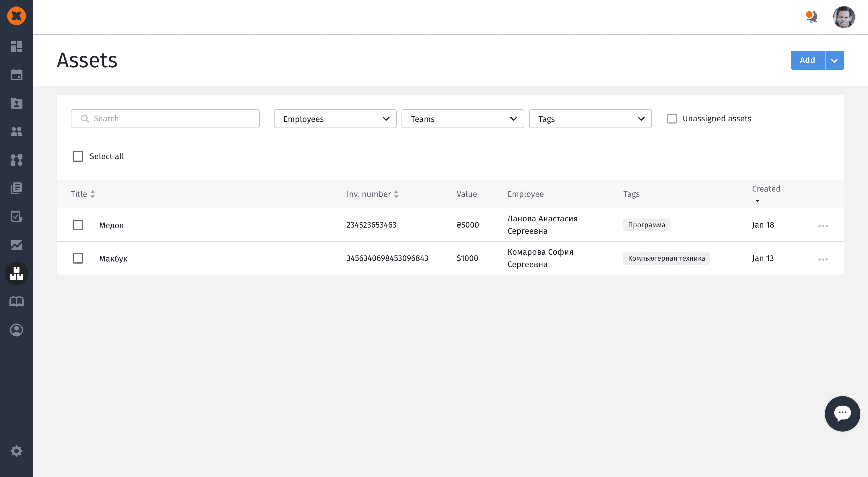
Task: Select the Медок asset checkbox
Action: click(x=78, y=225)
